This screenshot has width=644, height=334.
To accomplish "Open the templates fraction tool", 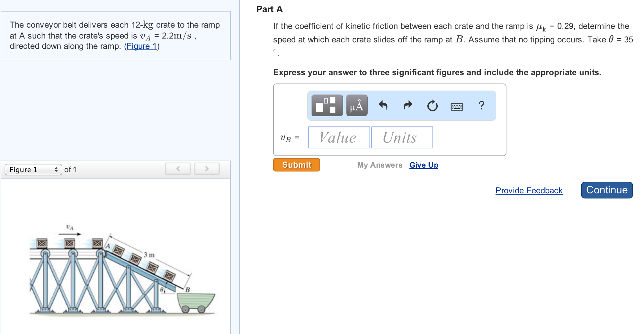I will point(327,105).
